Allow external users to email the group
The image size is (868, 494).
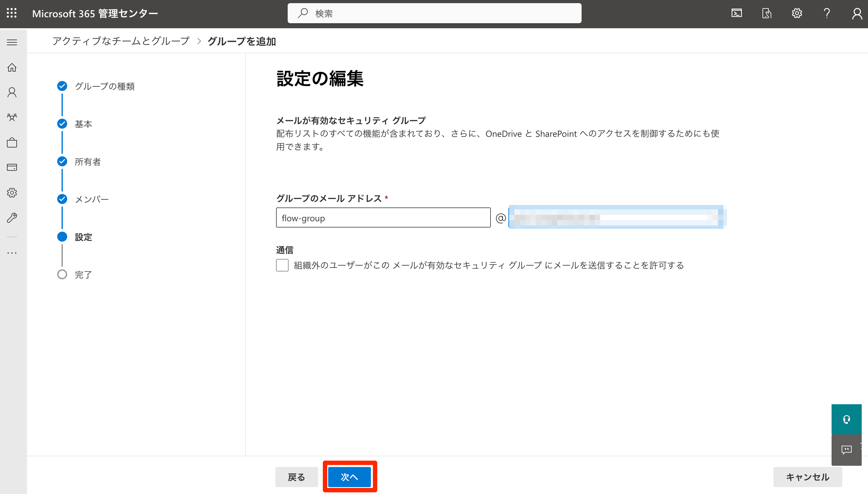[282, 265]
